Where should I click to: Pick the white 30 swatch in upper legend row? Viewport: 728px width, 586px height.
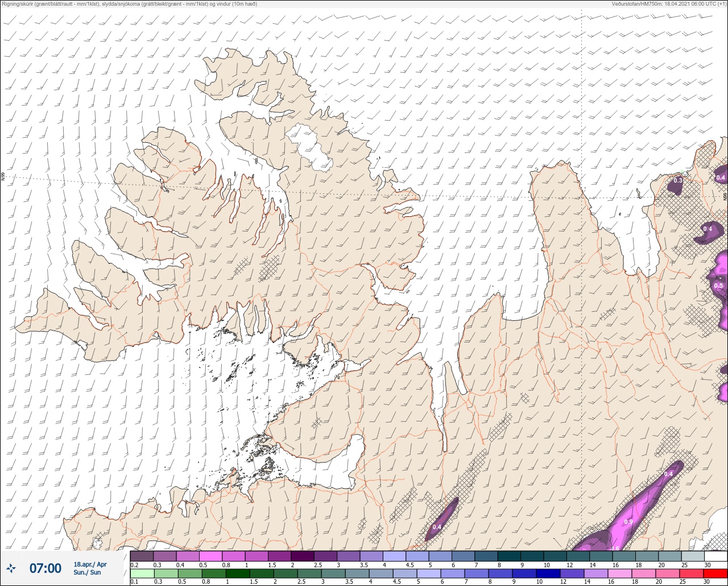coord(715,555)
